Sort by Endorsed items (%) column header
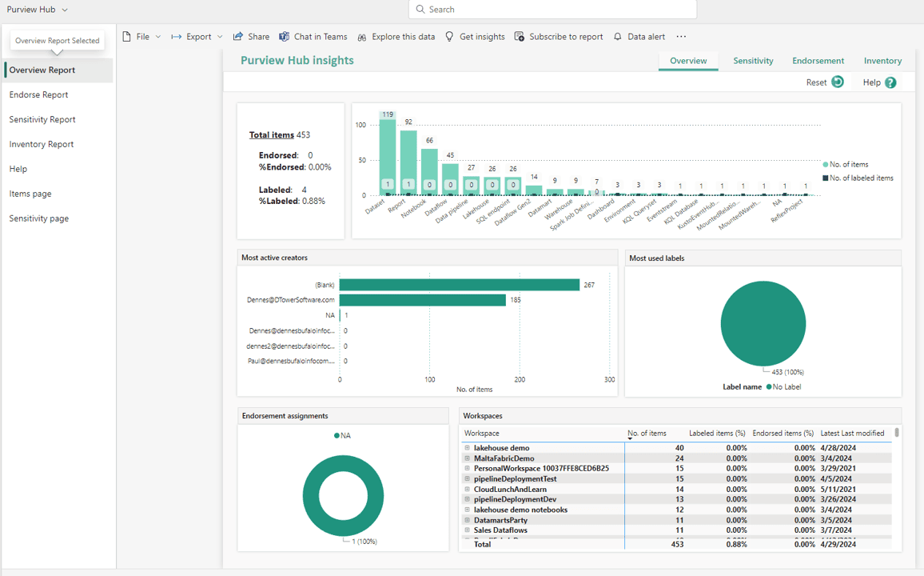 tap(783, 434)
